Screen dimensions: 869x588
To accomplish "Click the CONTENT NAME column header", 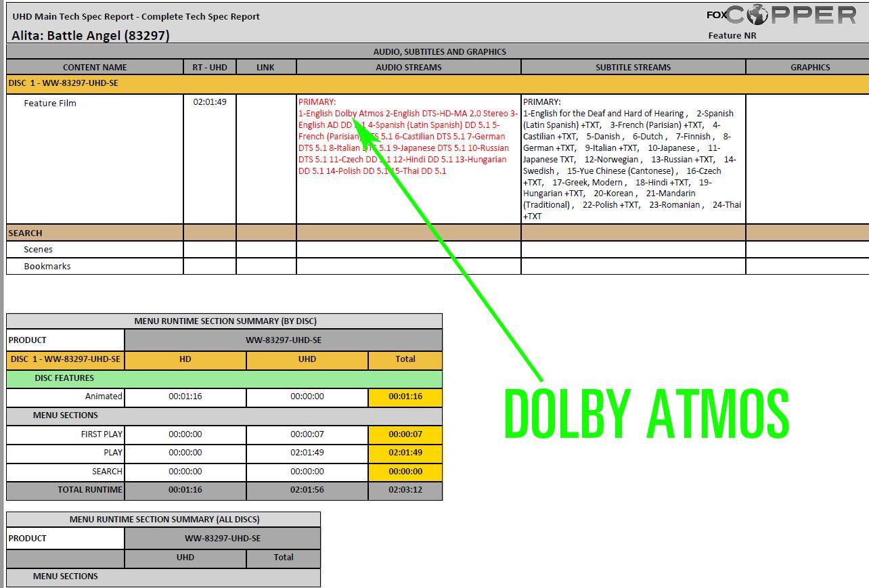I will click(x=95, y=67).
